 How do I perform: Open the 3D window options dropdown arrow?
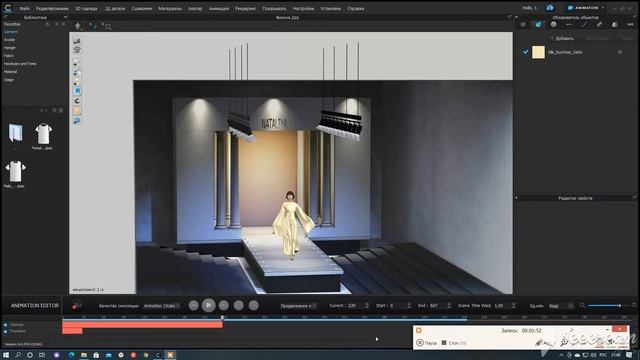516,17
